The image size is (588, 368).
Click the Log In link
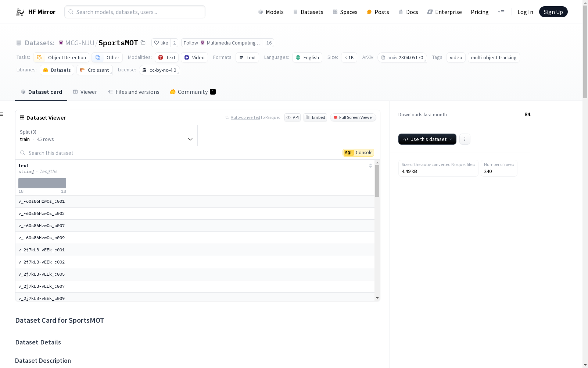(x=525, y=12)
